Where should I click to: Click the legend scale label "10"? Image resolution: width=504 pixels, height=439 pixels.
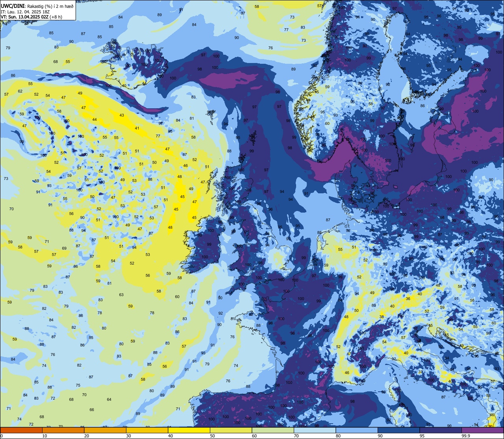[44, 436]
